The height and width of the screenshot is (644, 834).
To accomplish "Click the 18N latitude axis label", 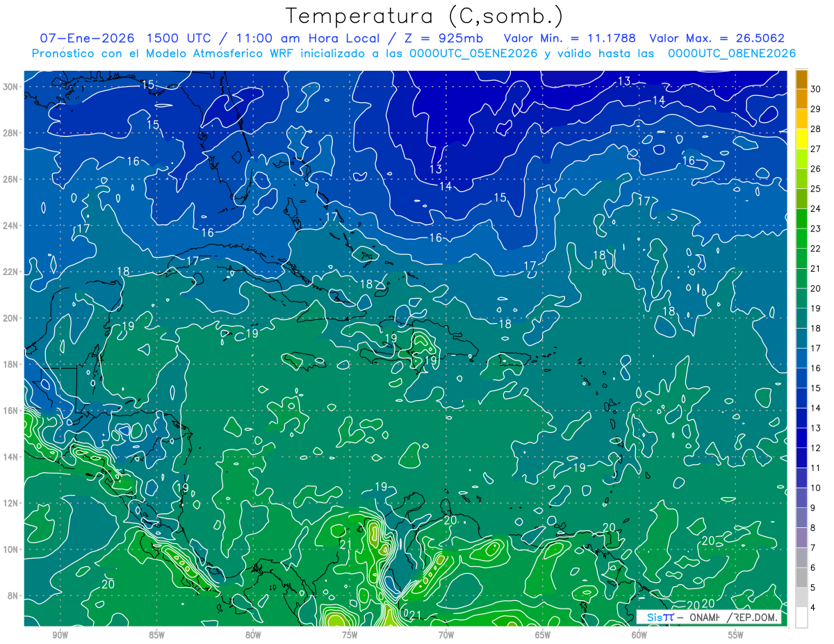I will [x=12, y=364].
